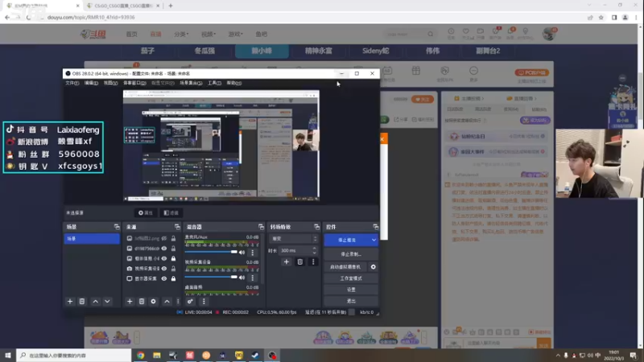Undock the audio mixer panel via float icon
The height and width of the screenshot is (362, 644).
pos(261,227)
